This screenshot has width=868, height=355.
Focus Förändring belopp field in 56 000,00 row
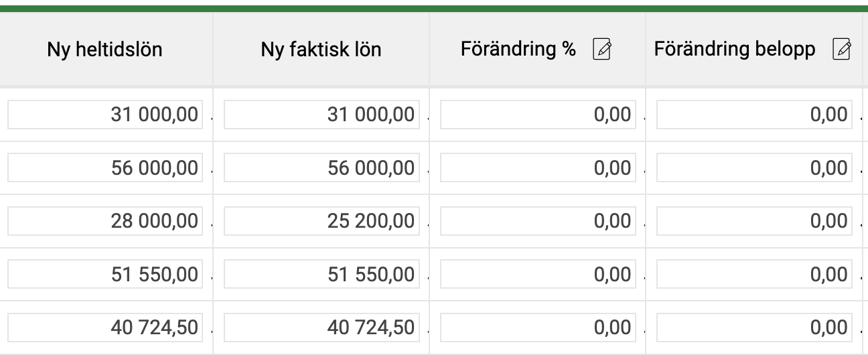click(x=755, y=167)
